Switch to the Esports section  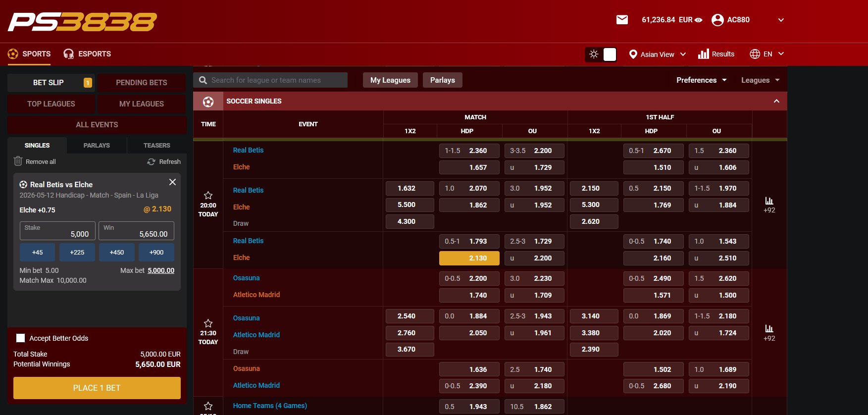point(87,54)
